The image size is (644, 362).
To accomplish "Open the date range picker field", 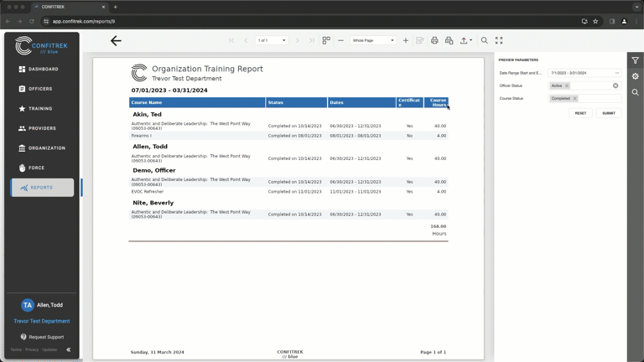I will pos(584,73).
